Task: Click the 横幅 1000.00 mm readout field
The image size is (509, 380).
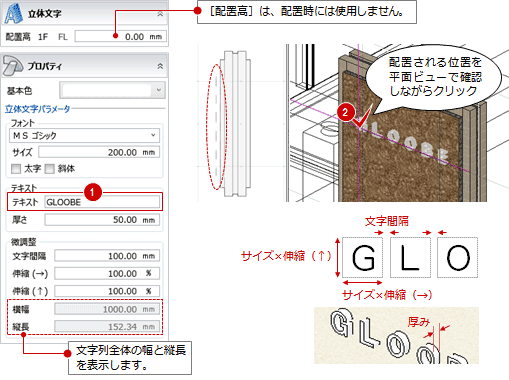Action: coord(107,309)
